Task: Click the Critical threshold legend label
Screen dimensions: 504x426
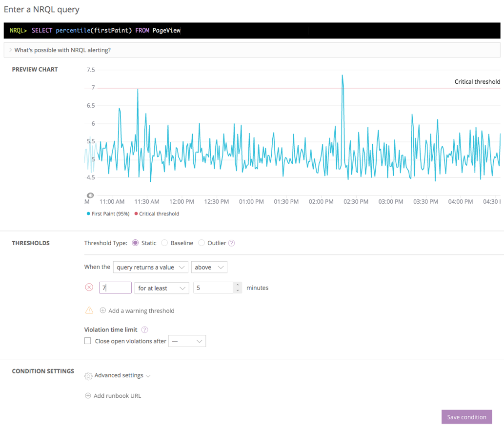Action: (159, 214)
